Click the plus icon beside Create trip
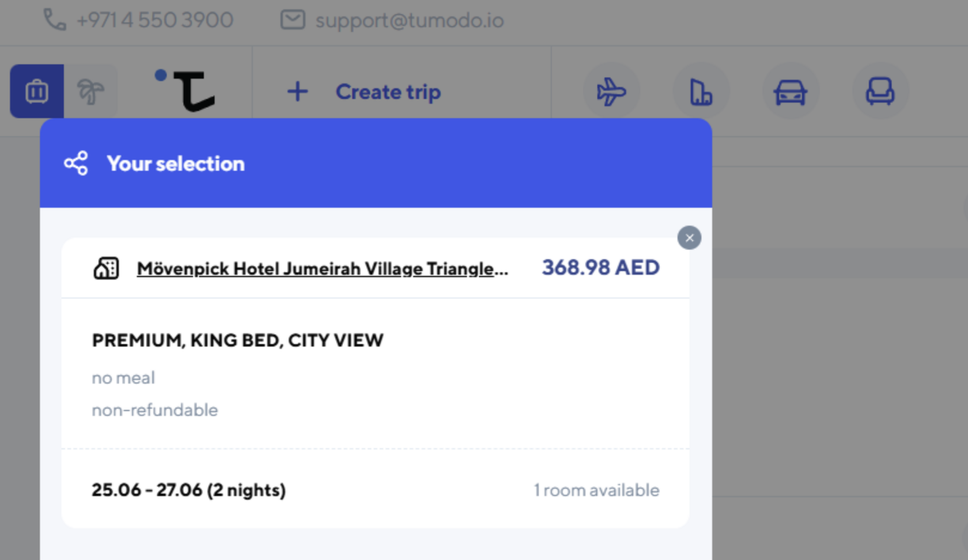The height and width of the screenshot is (560, 968). click(x=297, y=92)
